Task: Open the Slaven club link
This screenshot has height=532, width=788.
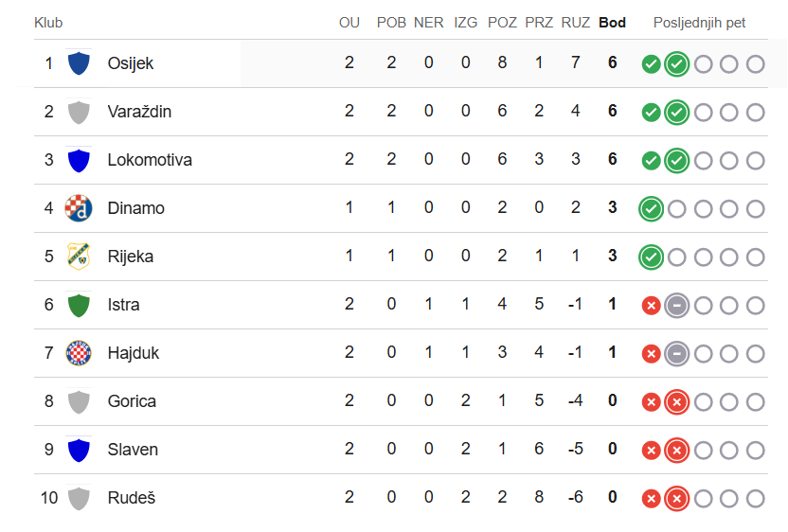Action: [133, 449]
